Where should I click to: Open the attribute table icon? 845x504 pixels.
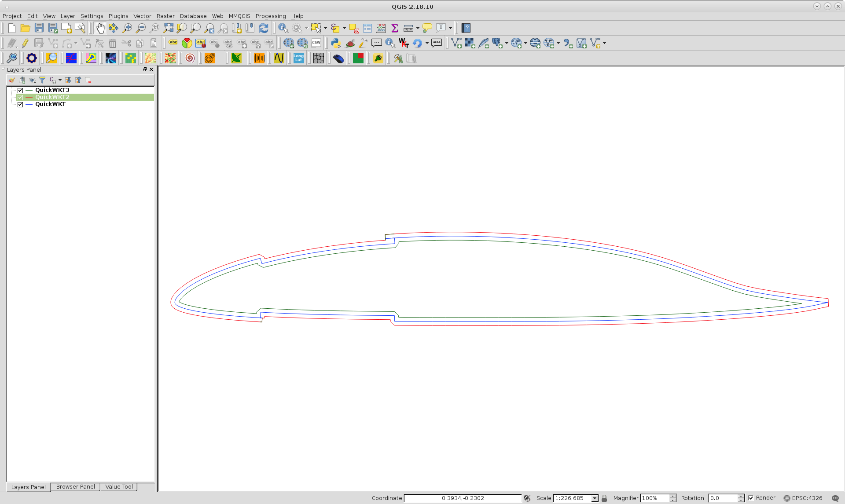pos(367,28)
